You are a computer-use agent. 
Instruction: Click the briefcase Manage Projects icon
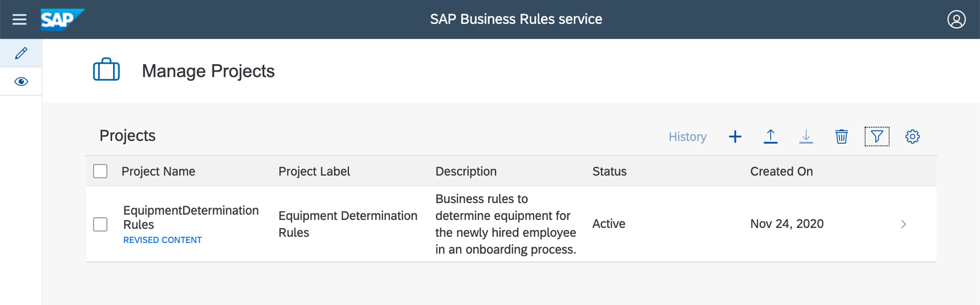click(106, 70)
